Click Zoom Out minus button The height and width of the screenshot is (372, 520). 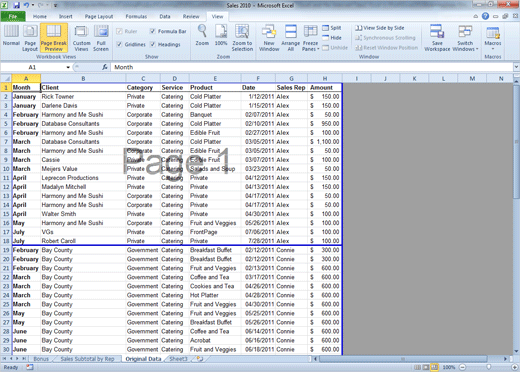coord(462,367)
